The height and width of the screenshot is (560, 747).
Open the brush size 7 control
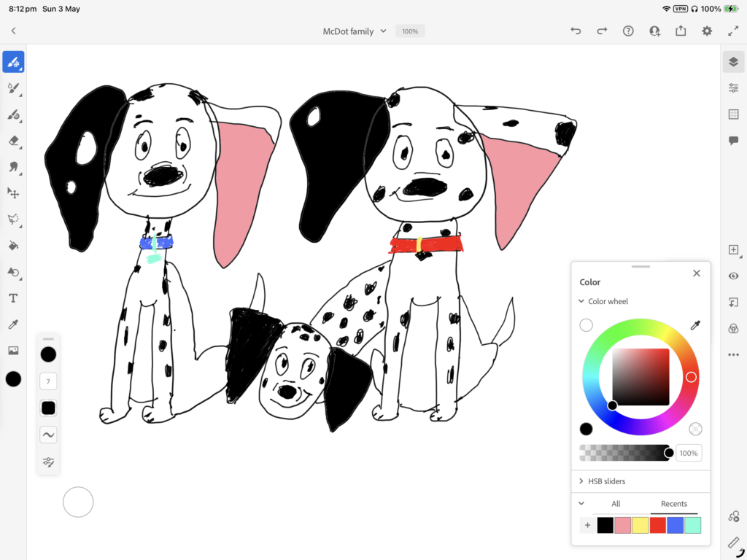coord(48,381)
